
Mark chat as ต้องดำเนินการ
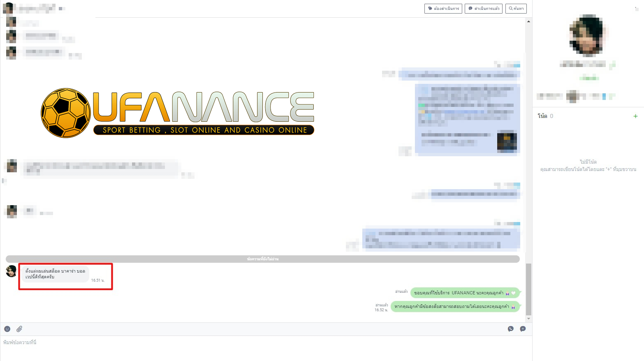443,9
